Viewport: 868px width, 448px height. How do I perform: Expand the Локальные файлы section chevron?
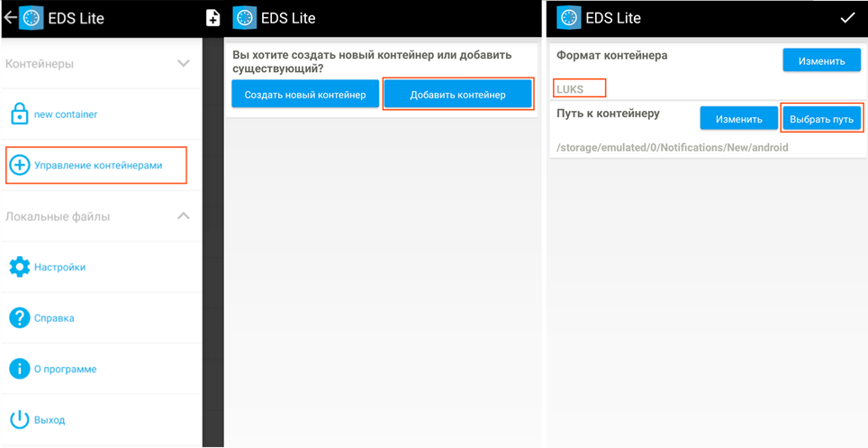coord(184,216)
